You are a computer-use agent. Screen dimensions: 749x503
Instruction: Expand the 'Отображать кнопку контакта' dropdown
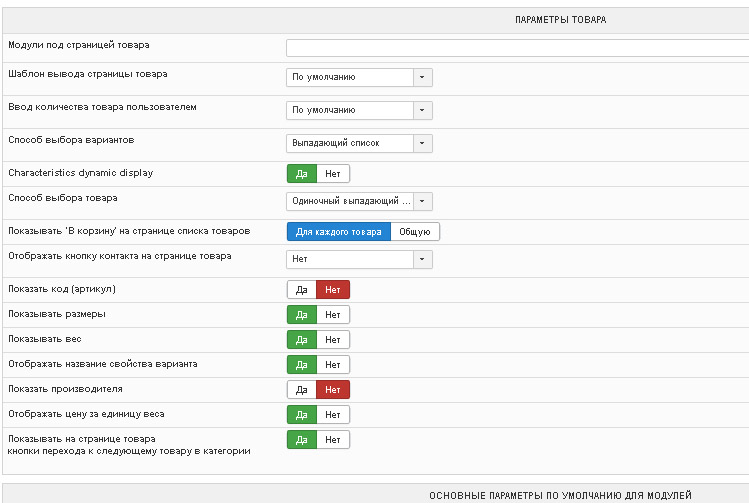tap(359, 260)
